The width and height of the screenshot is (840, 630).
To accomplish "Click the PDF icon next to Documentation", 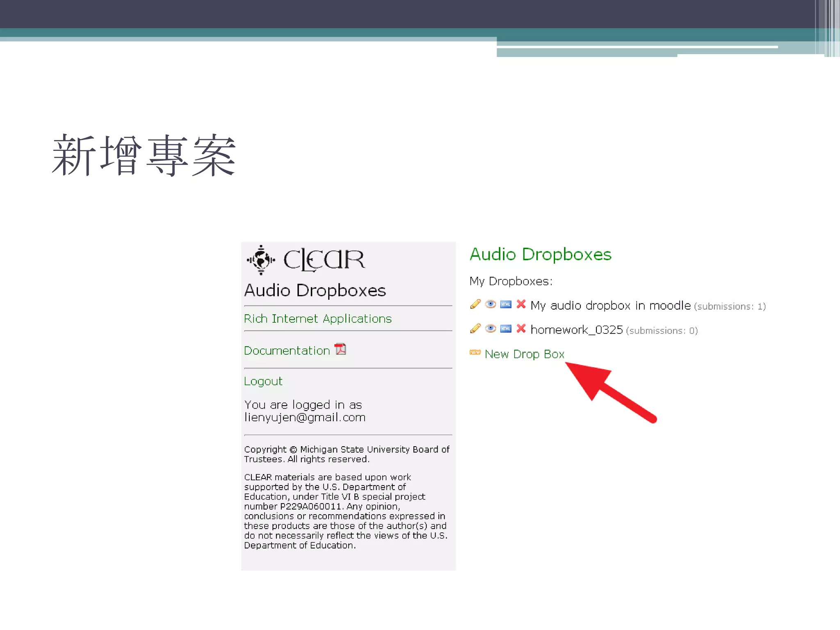I will (340, 349).
